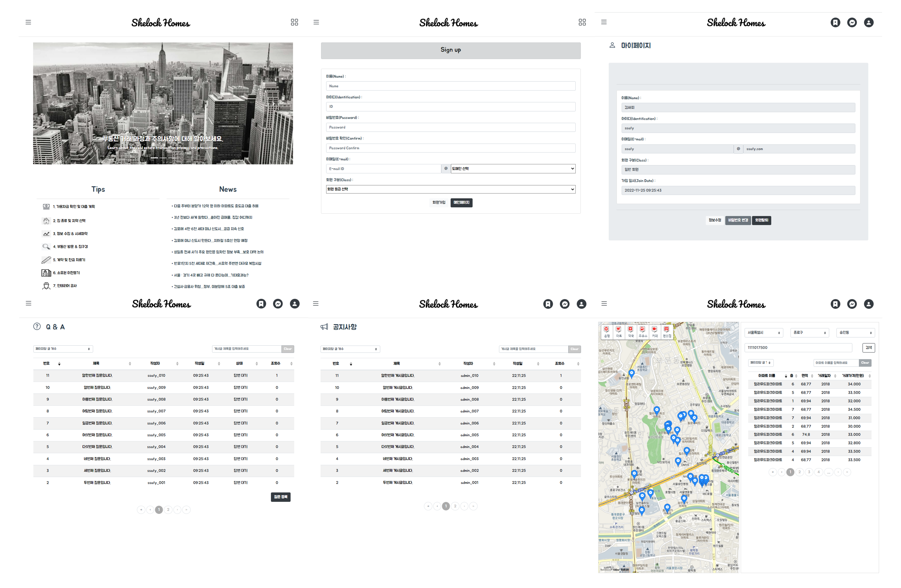Open hamburger menu above the city photo
This screenshot has width=901, height=588.
coord(28,22)
